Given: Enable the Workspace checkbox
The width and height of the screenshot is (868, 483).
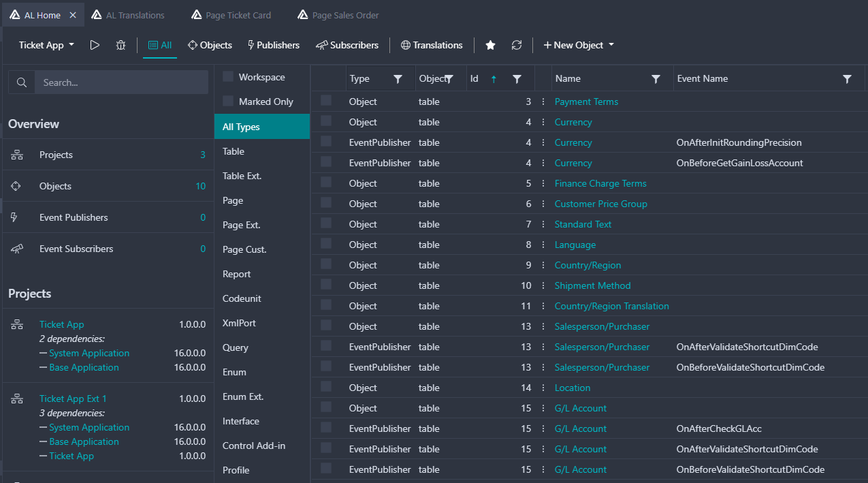Looking at the screenshot, I should (228, 77).
